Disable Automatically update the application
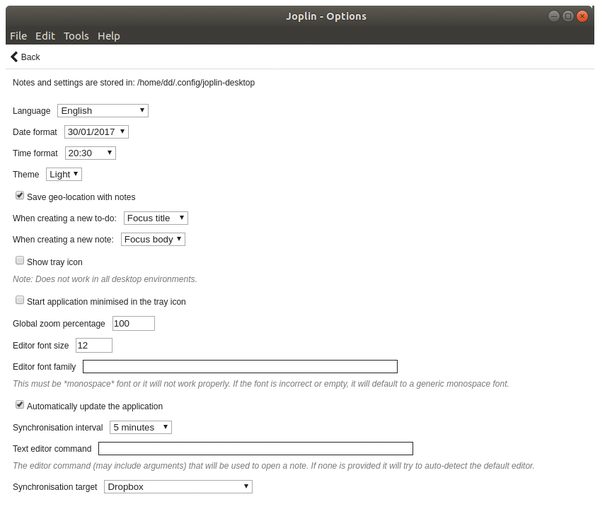600x521 pixels. [20, 405]
